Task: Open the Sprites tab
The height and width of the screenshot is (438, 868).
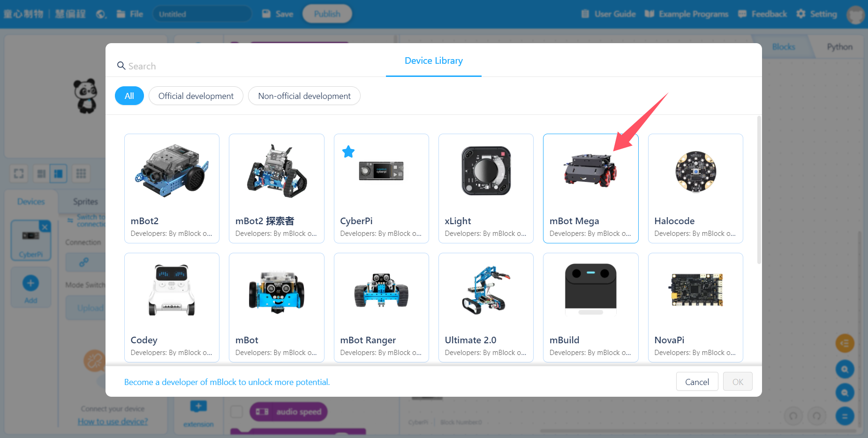Action: pos(85,202)
